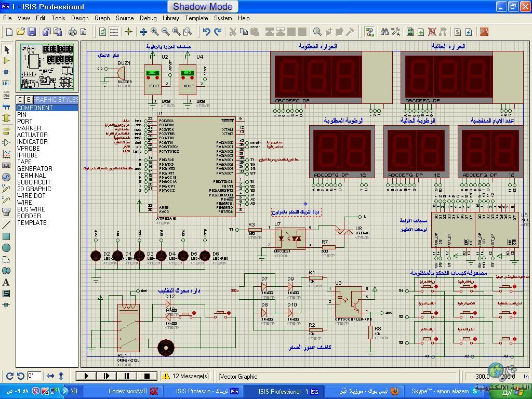Click the schematic overview thumbnail
The image size is (532, 399).
pyautogui.click(x=47, y=66)
